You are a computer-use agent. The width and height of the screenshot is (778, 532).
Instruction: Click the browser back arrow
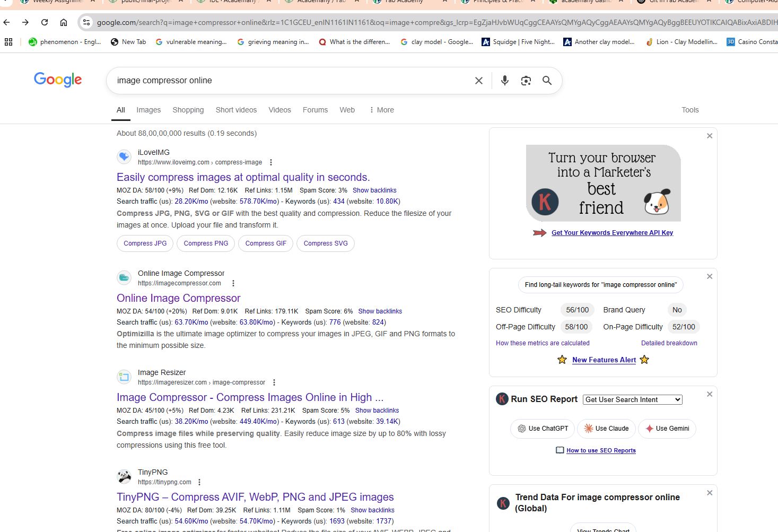(6, 22)
